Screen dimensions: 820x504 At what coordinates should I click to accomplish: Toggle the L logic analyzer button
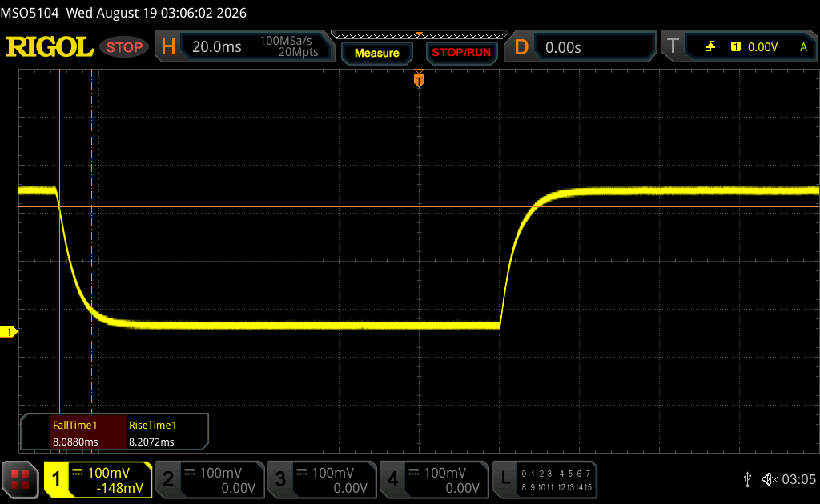[505, 478]
